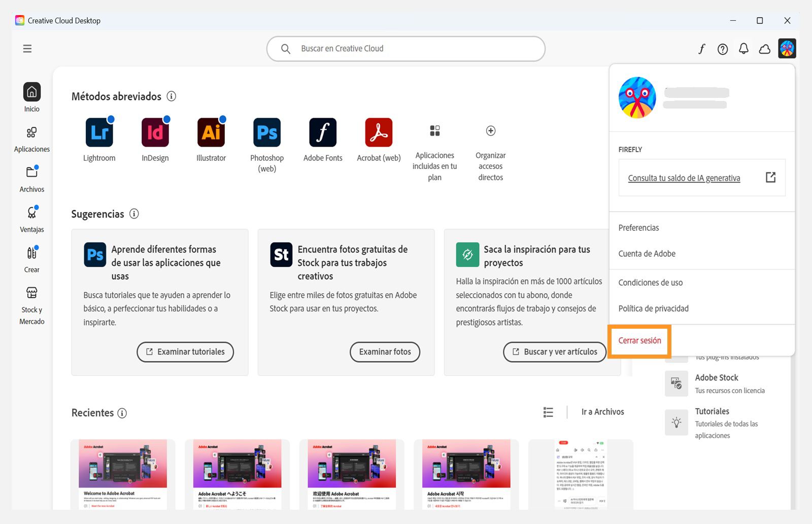
Task: Click Encuentra fotos gratuitas de Stock title
Action: pyautogui.click(x=353, y=263)
